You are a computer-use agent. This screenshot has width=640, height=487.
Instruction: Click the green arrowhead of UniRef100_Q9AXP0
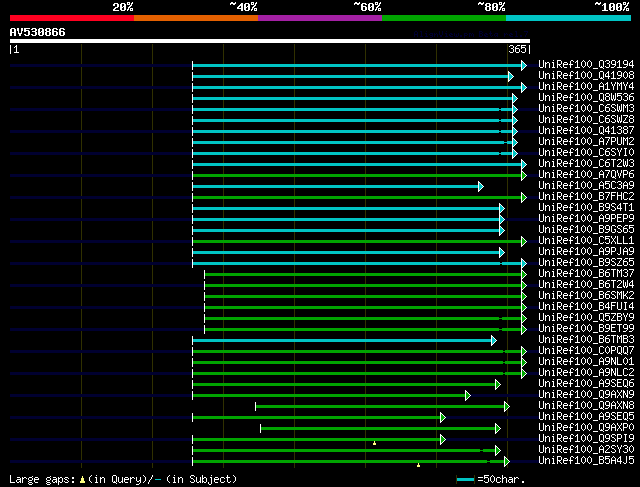[x=498, y=429]
